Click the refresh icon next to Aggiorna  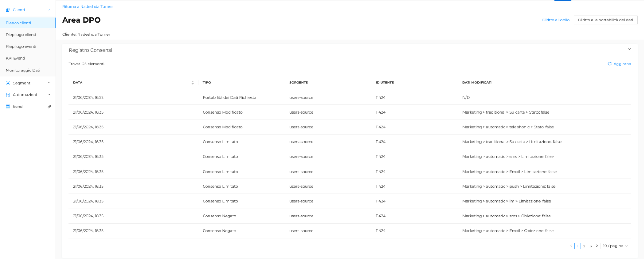(x=610, y=64)
